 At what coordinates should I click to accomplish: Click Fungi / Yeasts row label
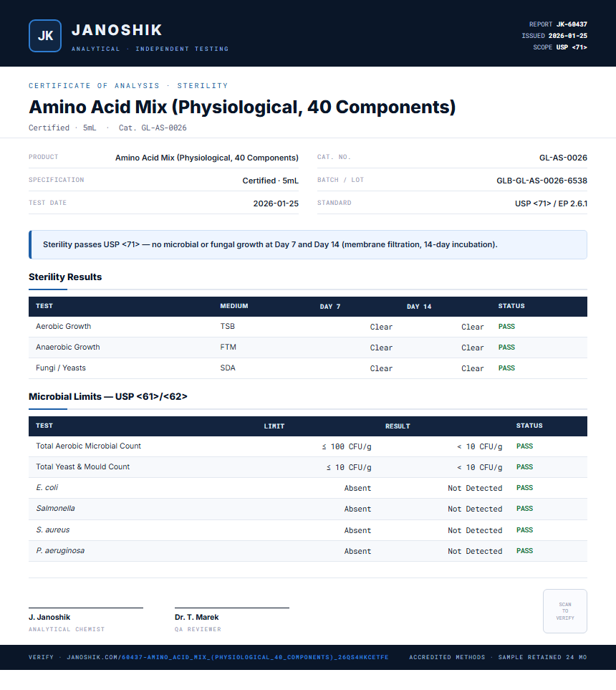tap(61, 368)
